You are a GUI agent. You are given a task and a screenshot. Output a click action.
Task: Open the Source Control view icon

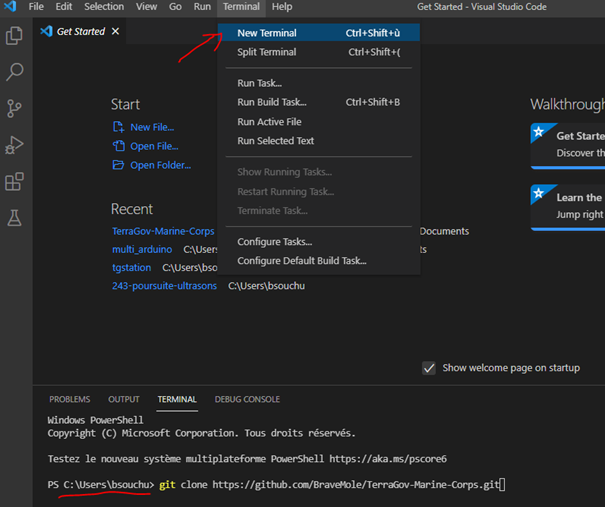pyautogui.click(x=14, y=108)
